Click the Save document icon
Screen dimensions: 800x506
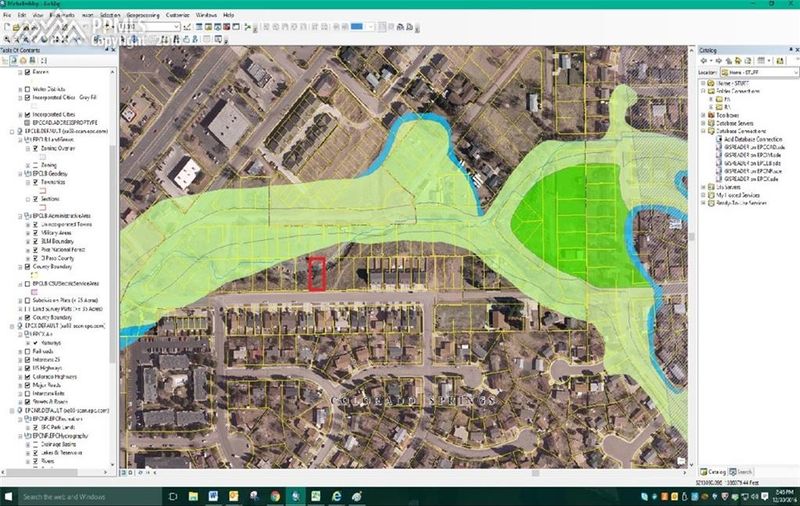point(25,27)
